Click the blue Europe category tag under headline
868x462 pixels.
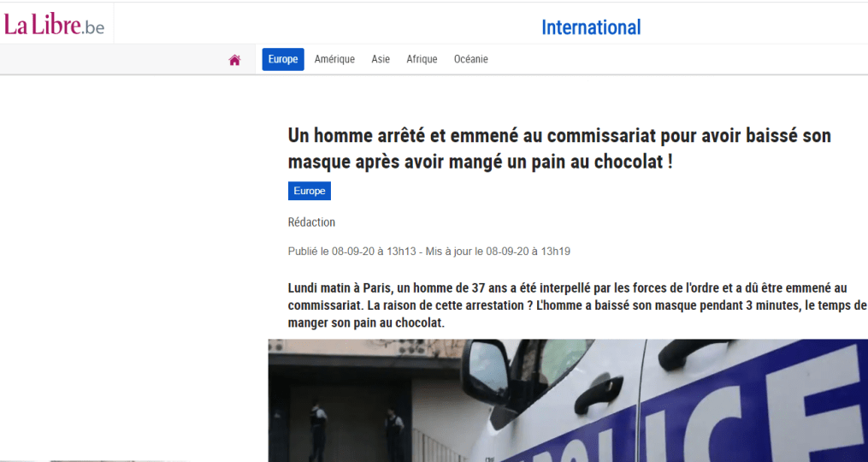[310, 191]
